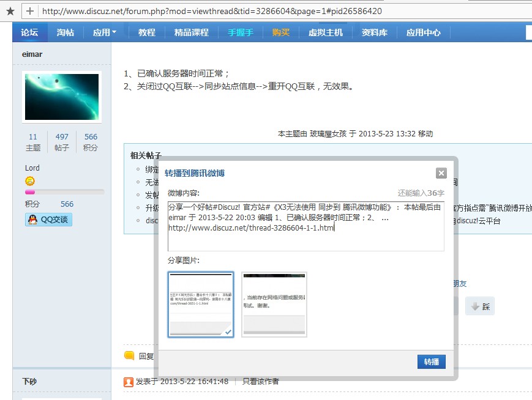Close the 转播到腾讯微博 dialog

pos(441,173)
